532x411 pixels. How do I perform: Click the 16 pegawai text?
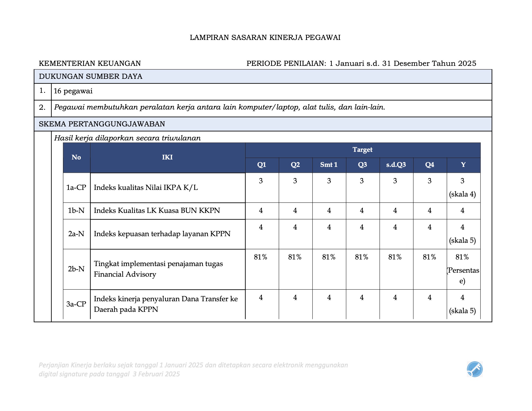[x=73, y=91]
